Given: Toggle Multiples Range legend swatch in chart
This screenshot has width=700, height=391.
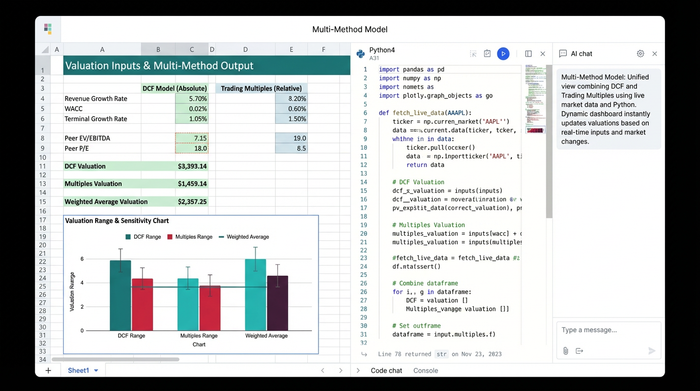Looking at the screenshot, I should click(170, 237).
